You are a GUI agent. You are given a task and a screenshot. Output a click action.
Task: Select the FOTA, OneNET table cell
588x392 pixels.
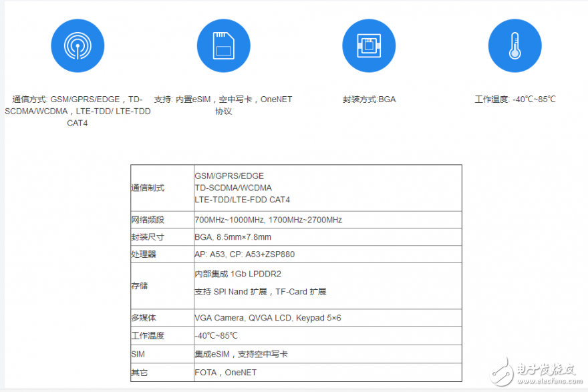coord(225,373)
